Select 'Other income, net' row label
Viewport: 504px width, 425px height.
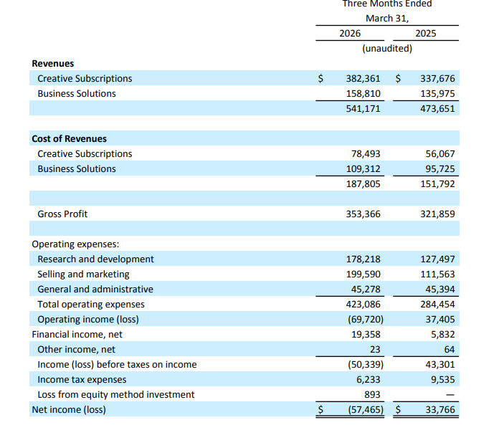tap(76, 350)
